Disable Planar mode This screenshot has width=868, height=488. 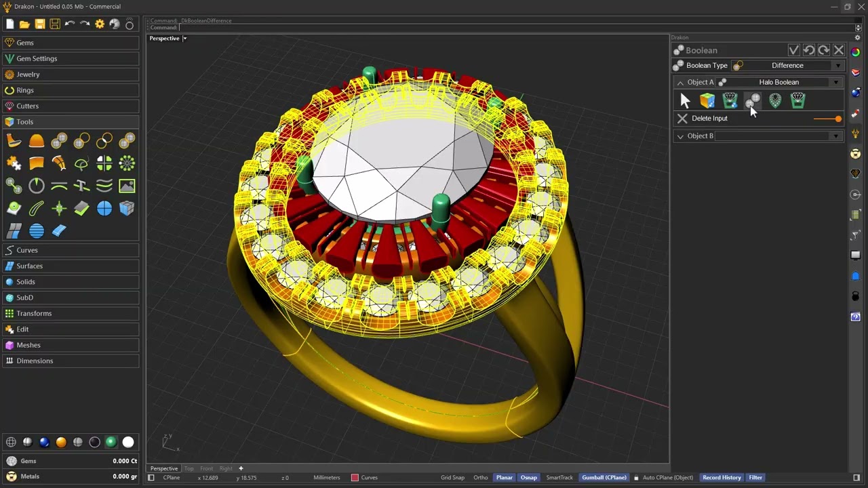(x=505, y=477)
